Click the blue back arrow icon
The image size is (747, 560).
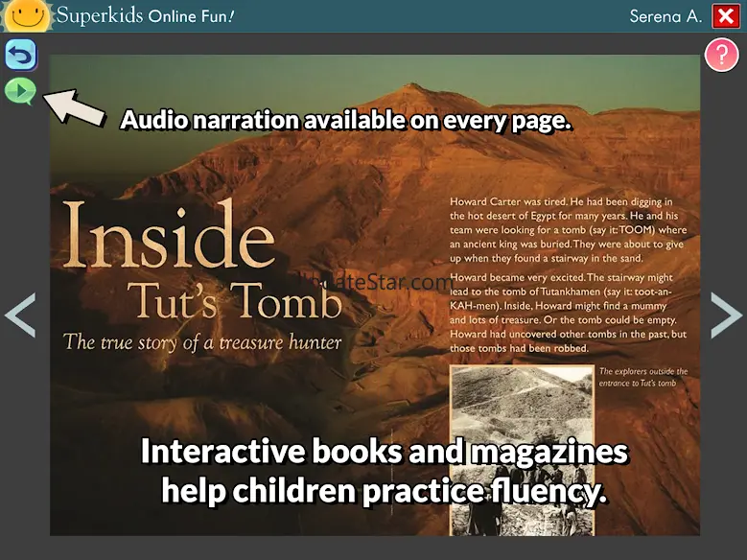[x=21, y=55]
